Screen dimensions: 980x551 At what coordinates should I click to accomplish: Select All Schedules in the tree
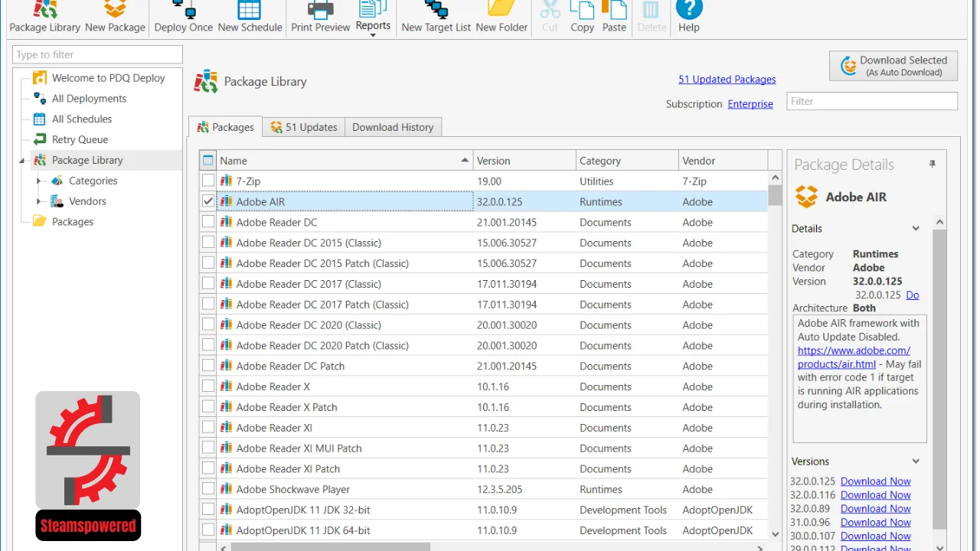pyautogui.click(x=73, y=119)
